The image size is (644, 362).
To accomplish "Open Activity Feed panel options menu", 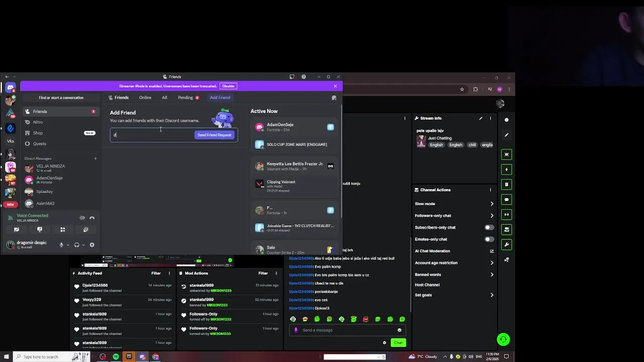I will 169,274.
